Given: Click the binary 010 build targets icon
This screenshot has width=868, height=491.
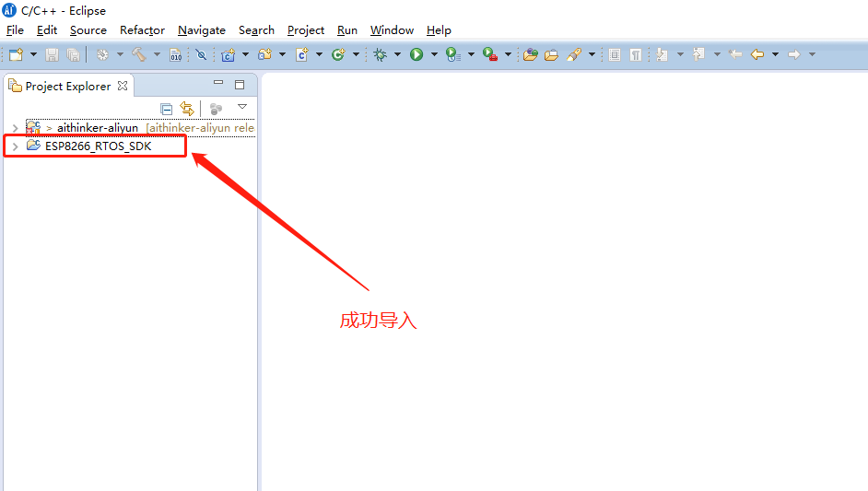Looking at the screenshot, I should [x=175, y=54].
